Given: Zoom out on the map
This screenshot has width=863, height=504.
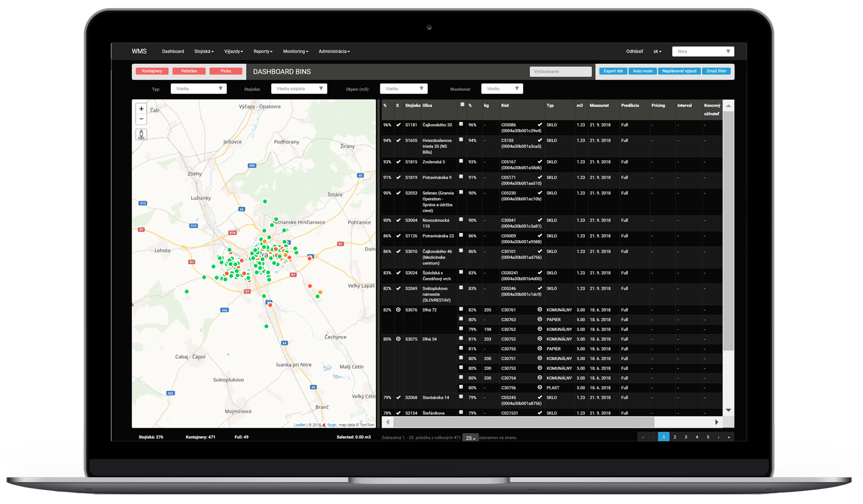Looking at the screenshot, I should (x=141, y=119).
